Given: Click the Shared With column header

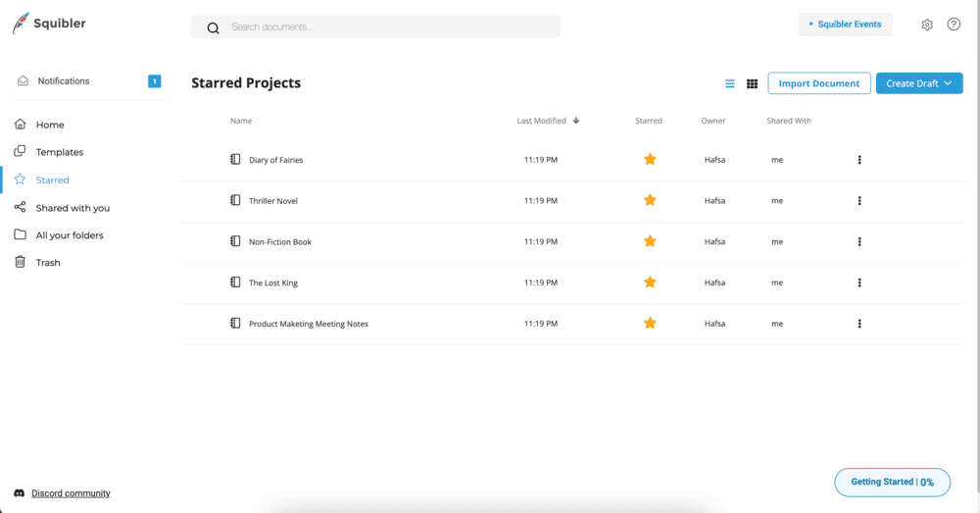Looking at the screenshot, I should [x=789, y=121].
